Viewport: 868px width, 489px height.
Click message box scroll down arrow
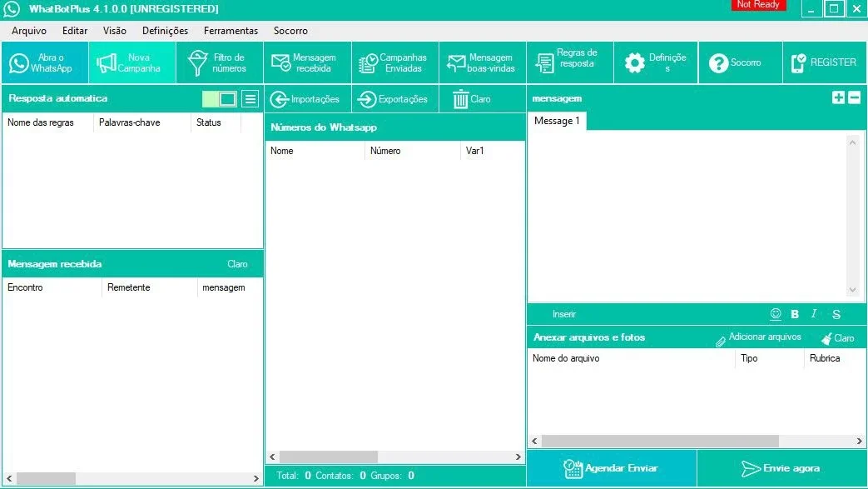click(852, 290)
